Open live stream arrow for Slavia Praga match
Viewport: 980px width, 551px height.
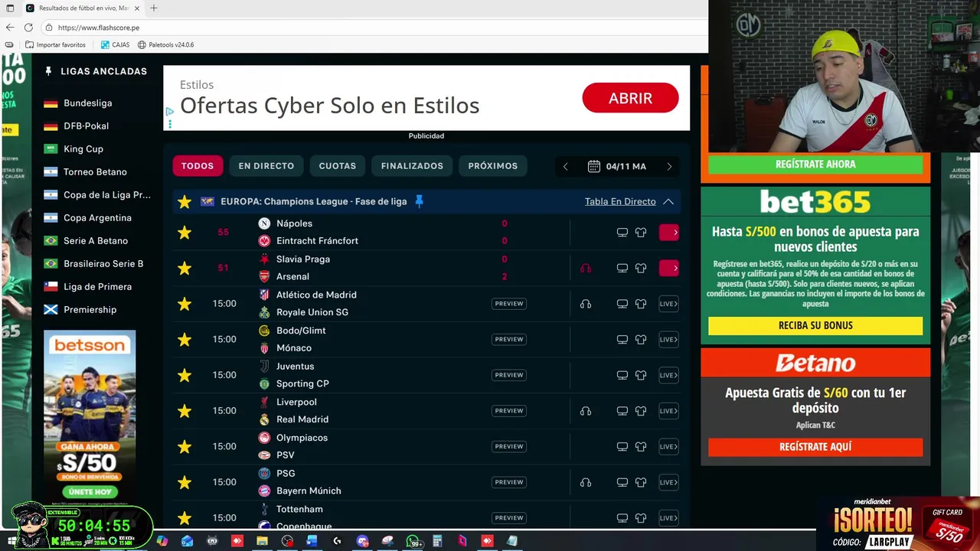click(x=669, y=268)
